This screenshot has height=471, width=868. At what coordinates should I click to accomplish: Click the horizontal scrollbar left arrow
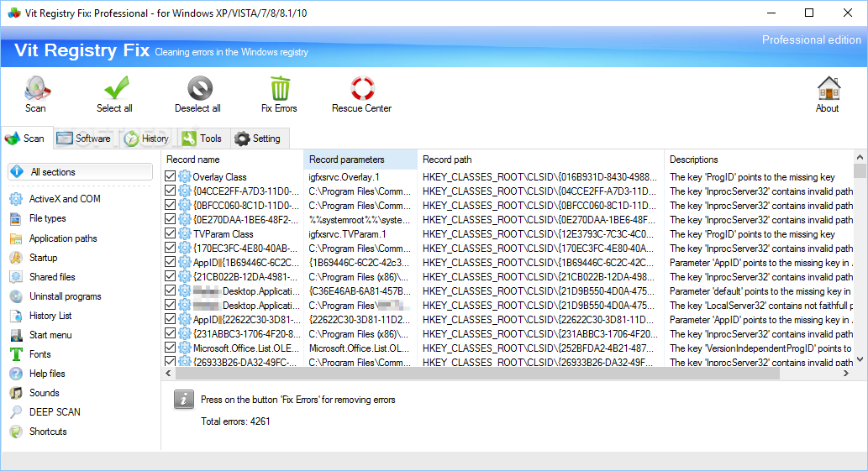click(169, 374)
